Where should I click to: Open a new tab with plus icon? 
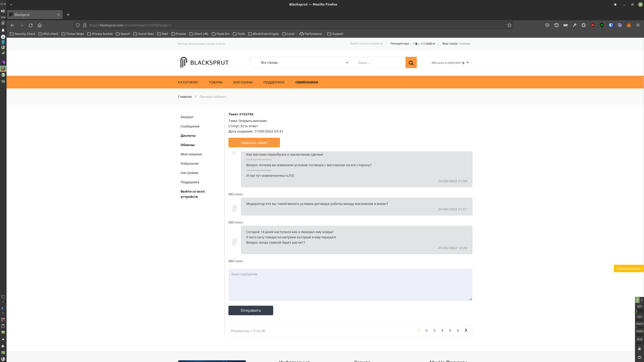[68, 15]
